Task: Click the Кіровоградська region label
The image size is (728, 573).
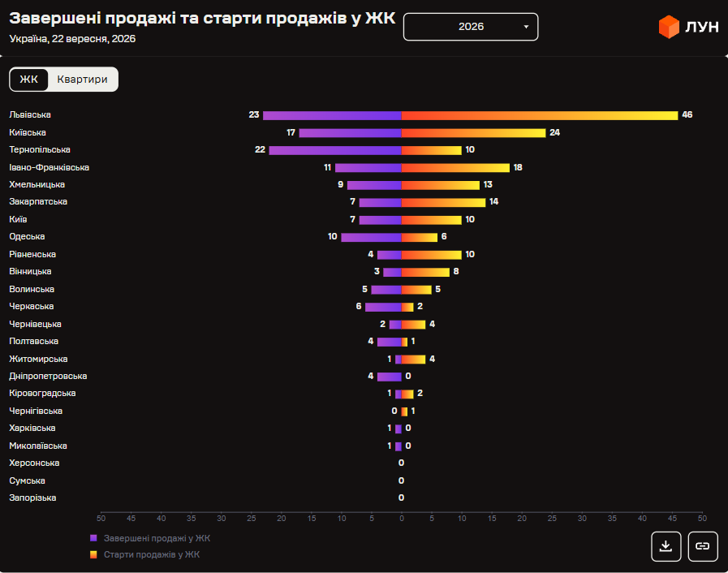Action: click(x=42, y=393)
